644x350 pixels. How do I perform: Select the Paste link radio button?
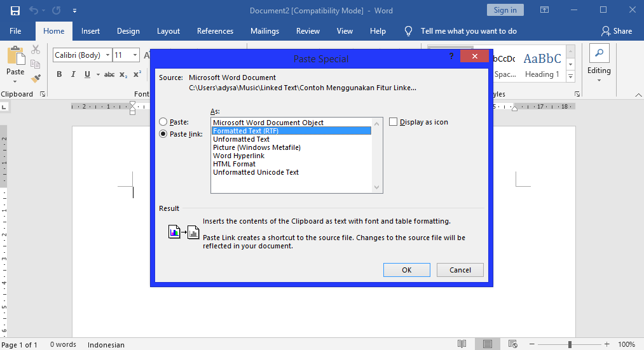[163, 134]
